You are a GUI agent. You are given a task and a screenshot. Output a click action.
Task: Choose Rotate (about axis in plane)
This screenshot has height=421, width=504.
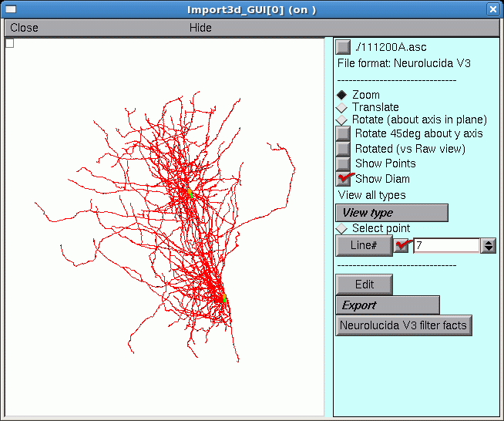click(x=342, y=120)
